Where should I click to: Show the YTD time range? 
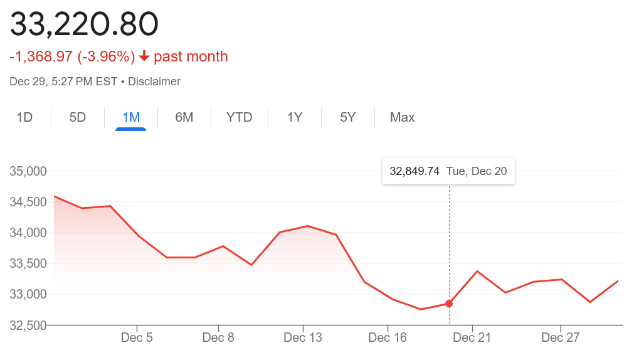pyautogui.click(x=239, y=117)
